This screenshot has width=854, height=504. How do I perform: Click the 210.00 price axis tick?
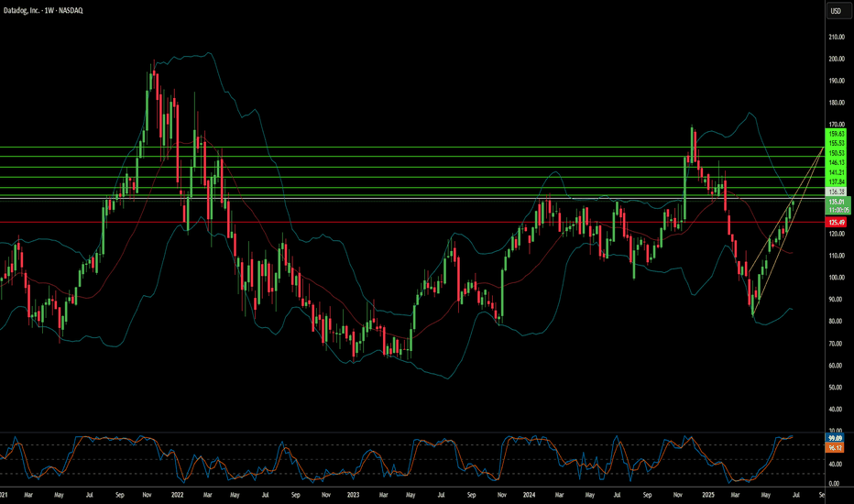[836, 37]
